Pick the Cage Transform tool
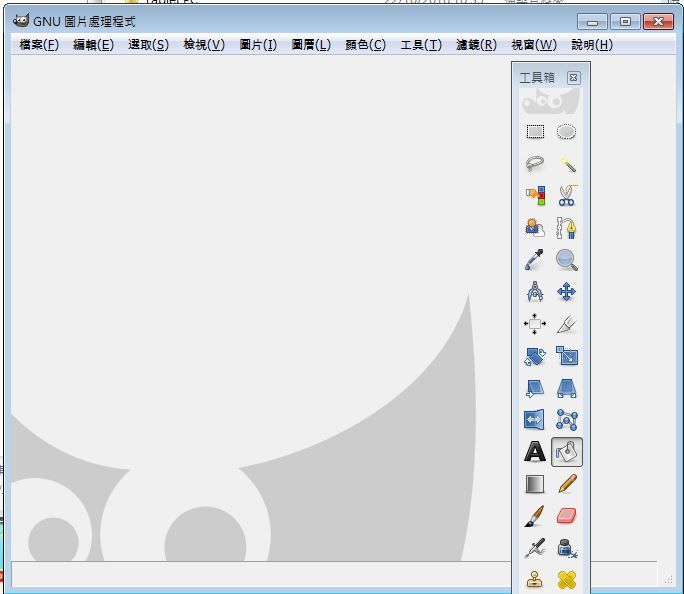The width and height of the screenshot is (684, 594). pos(566,420)
